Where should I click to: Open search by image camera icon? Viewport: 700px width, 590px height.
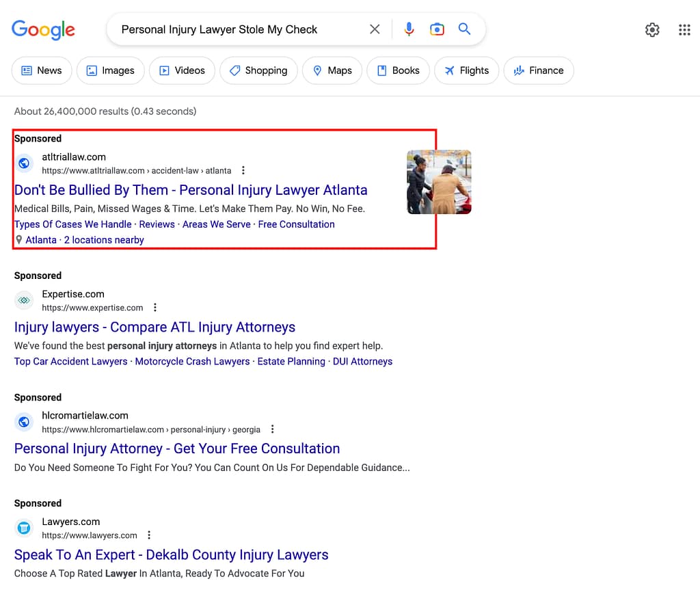pos(437,29)
